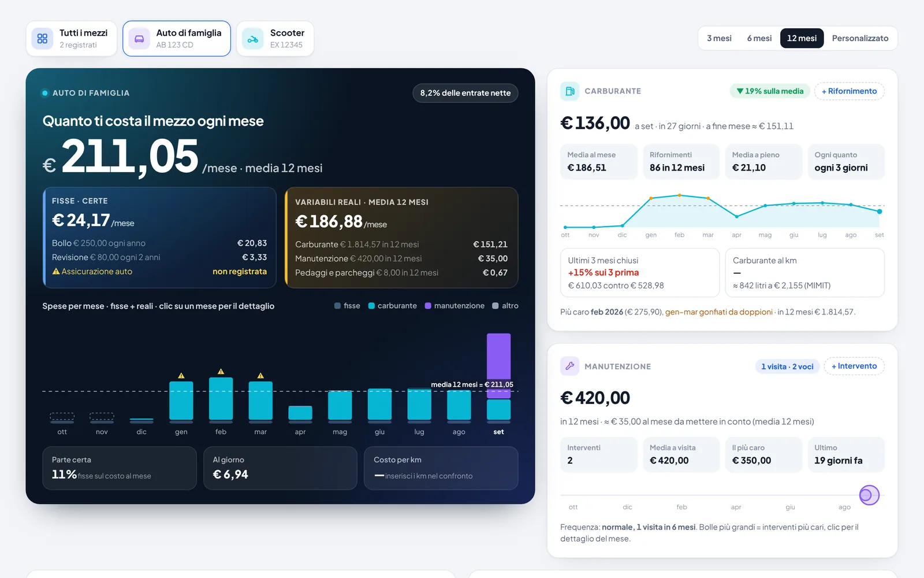Click the Parte certa 11% stat card
924x578 pixels.
click(120, 468)
